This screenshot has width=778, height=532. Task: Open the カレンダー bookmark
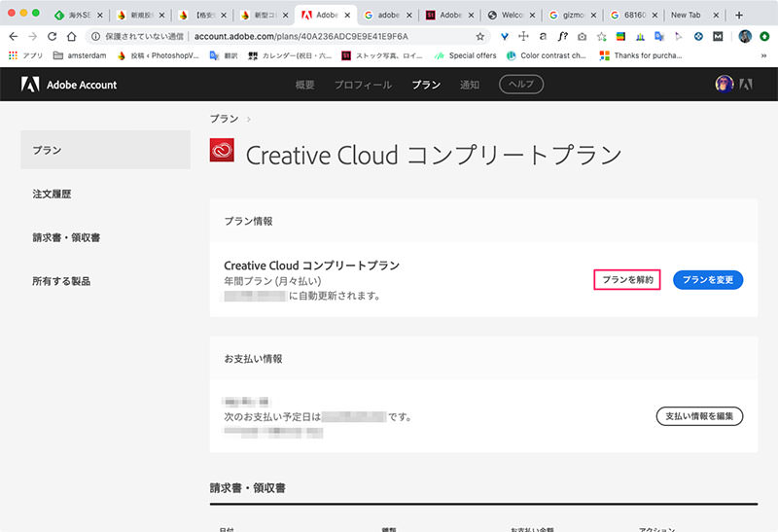pos(290,55)
